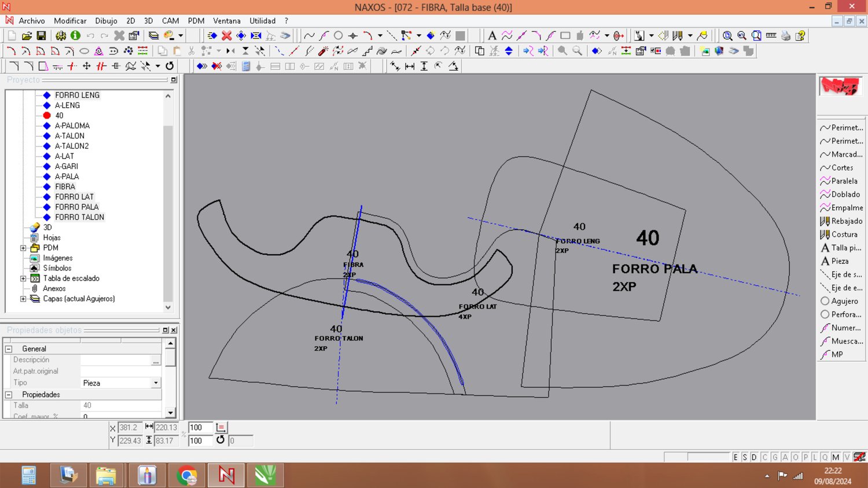Click the overlapping squares copy icon
The width and height of the screenshot is (868, 488).
click(479, 51)
